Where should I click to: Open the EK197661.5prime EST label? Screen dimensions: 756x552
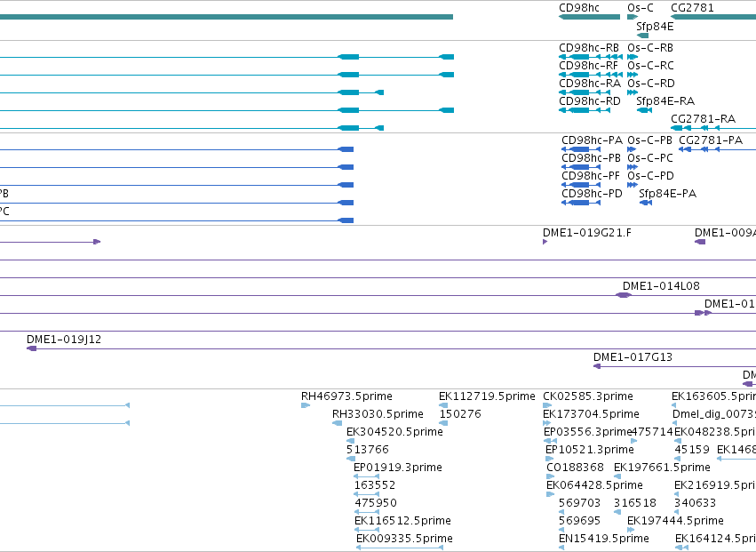(x=662, y=468)
